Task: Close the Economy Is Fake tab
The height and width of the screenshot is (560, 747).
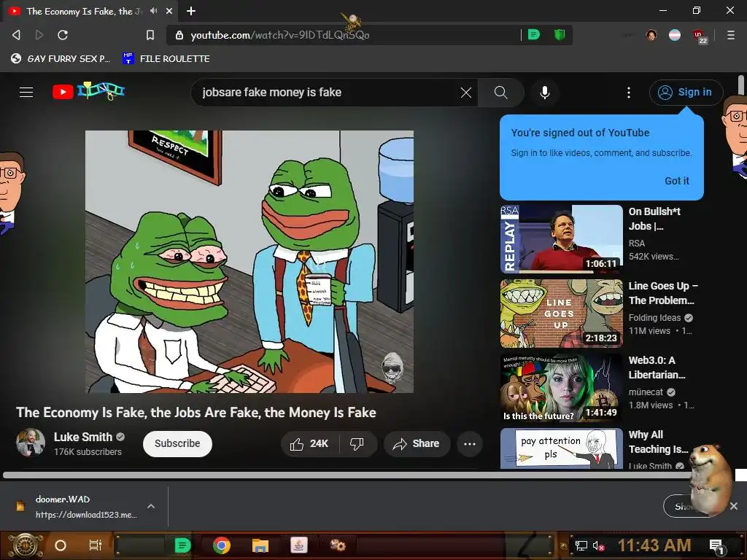Action: click(169, 10)
